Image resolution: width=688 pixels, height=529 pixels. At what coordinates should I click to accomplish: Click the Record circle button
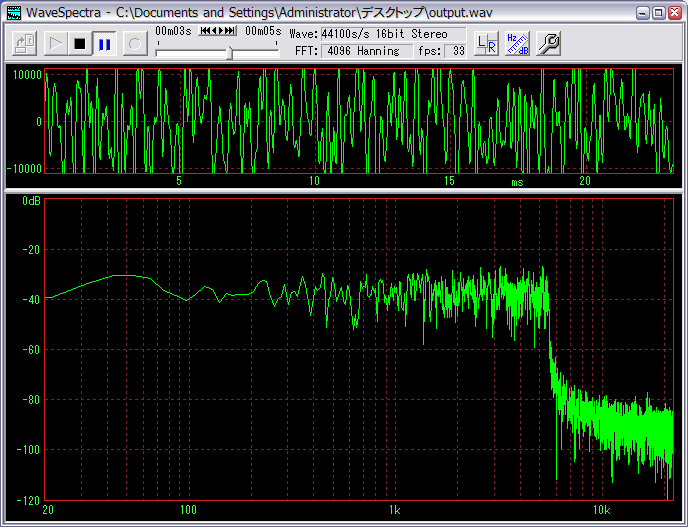click(x=135, y=43)
